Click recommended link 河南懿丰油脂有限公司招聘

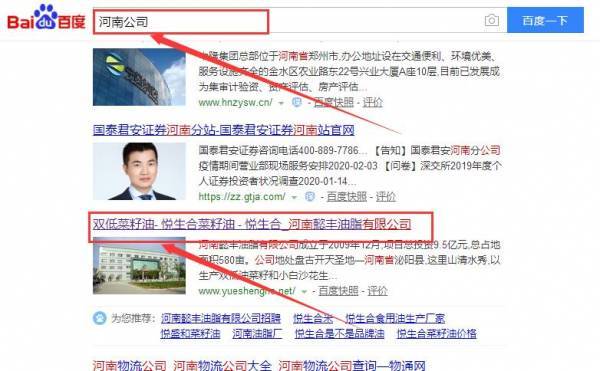(221, 318)
